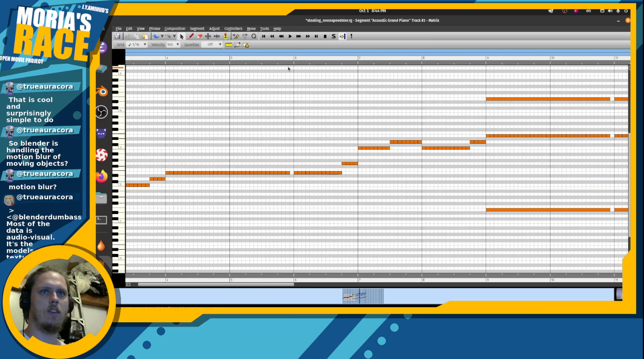Open the Controllers menu
The width and height of the screenshot is (644, 359).
click(233, 29)
